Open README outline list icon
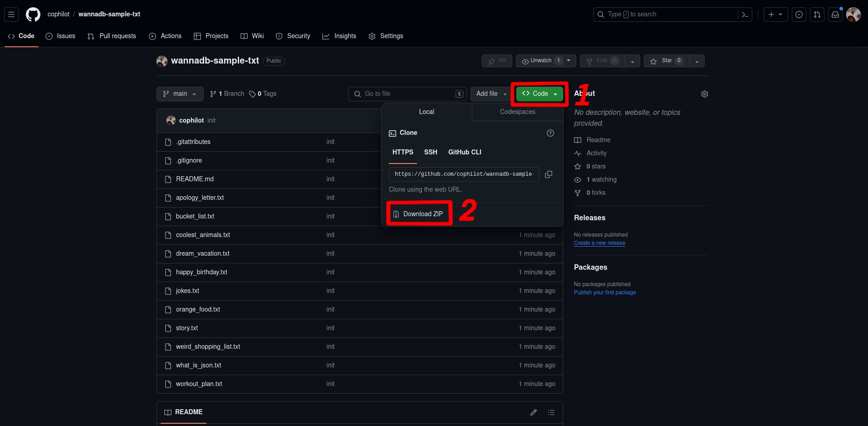The image size is (868, 426). (551, 412)
